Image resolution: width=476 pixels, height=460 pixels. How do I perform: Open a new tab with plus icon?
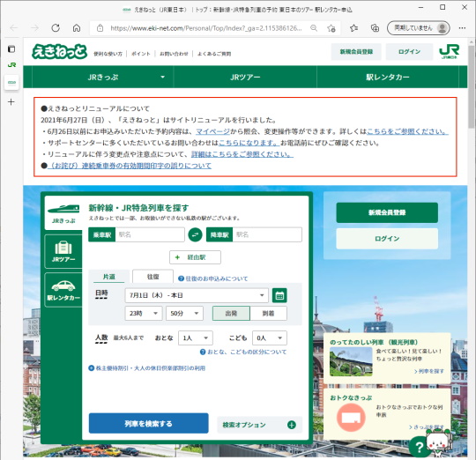(x=11, y=101)
